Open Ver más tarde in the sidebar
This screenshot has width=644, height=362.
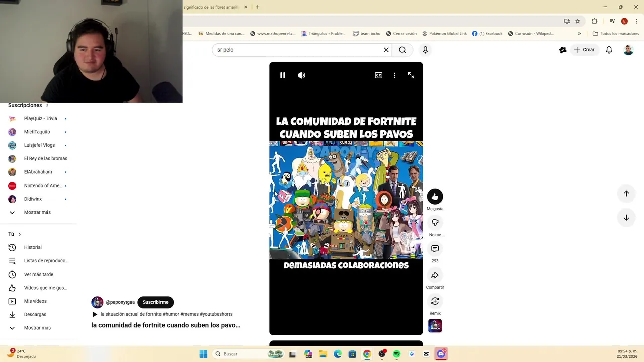(38, 274)
